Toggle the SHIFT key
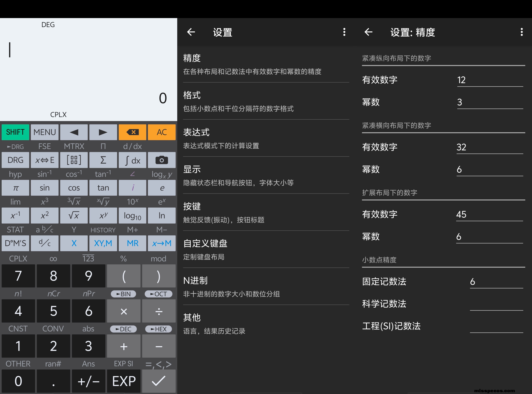The width and height of the screenshot is (532, 394). [15, 132]
